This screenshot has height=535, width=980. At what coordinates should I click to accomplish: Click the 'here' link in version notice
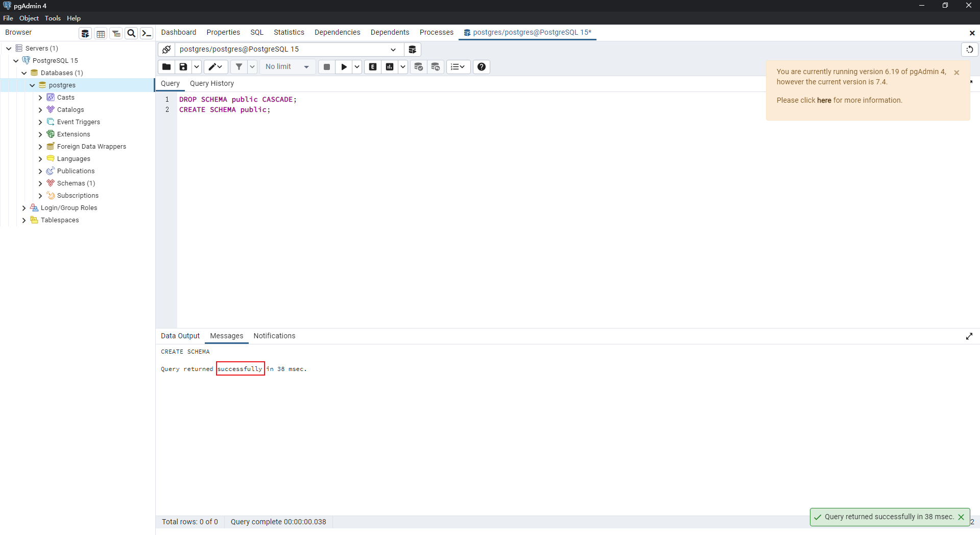824,100
